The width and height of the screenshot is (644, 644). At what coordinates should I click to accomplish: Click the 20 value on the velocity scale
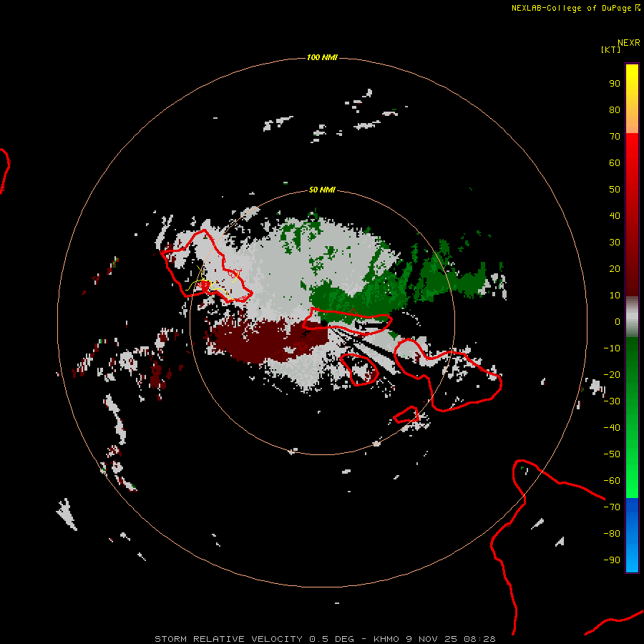(x=615, y=268)
